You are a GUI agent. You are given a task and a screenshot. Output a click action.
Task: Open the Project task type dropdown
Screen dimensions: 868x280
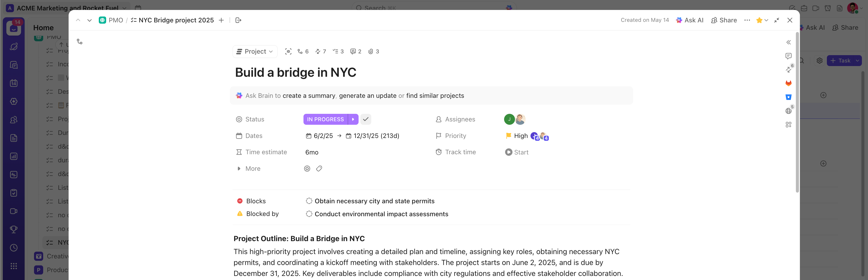[255, 51]
